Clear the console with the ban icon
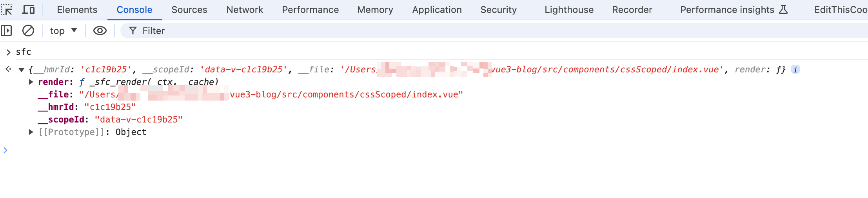The width and height of the screenshot is (868, 198). [28, 31]
